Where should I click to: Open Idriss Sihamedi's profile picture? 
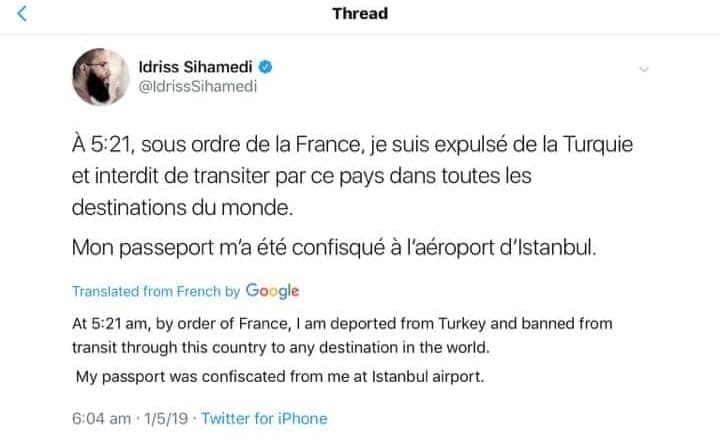pos(99,77)
